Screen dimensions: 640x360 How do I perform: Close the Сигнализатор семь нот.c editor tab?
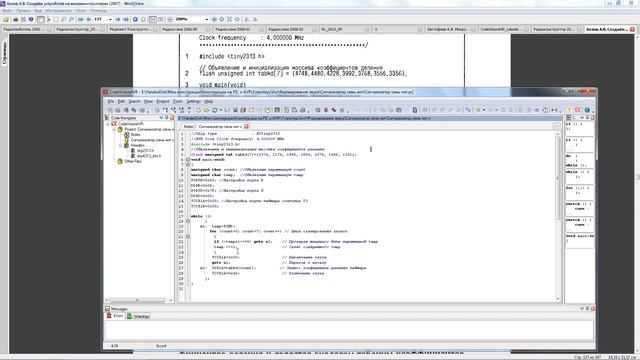[x=247, y=127]
